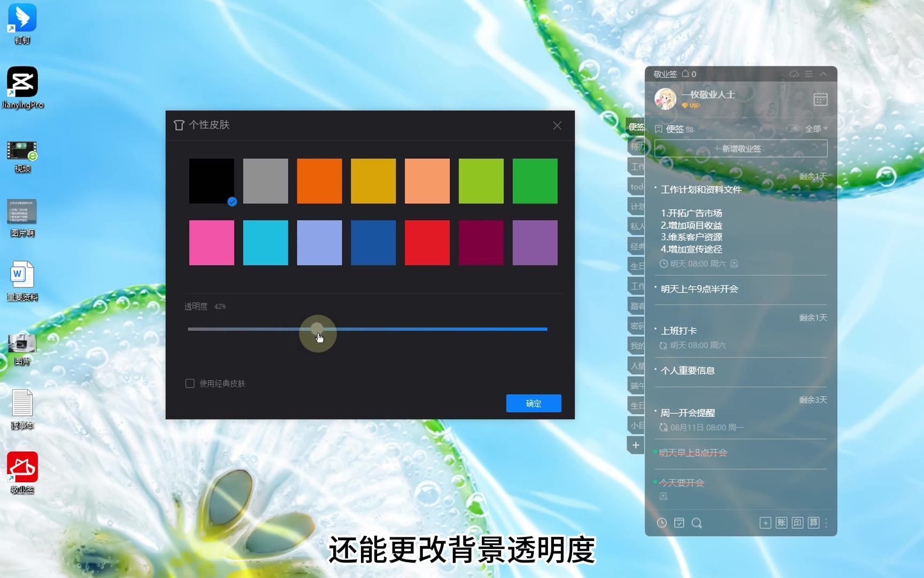Open the 上班打卡 note
924x578 pixels.
(x=679, y=331)
